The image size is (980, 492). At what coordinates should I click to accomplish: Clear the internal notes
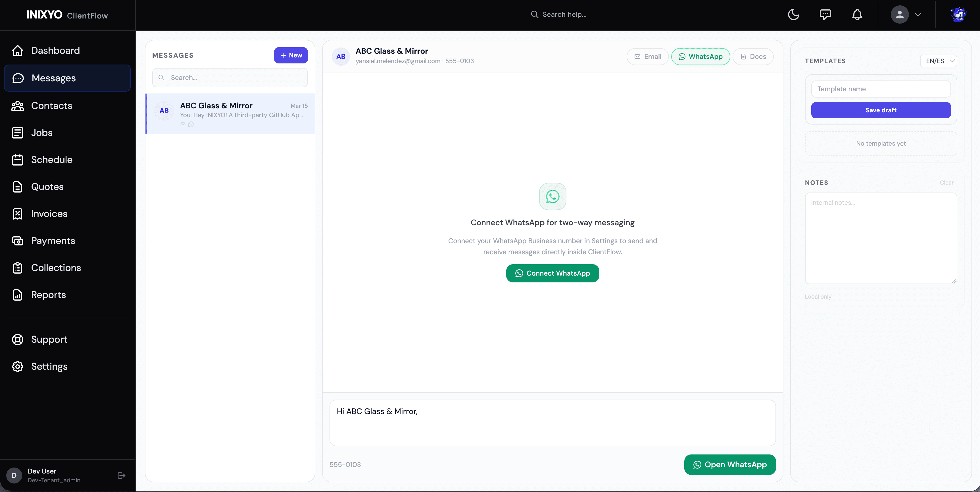click(946, 182)
